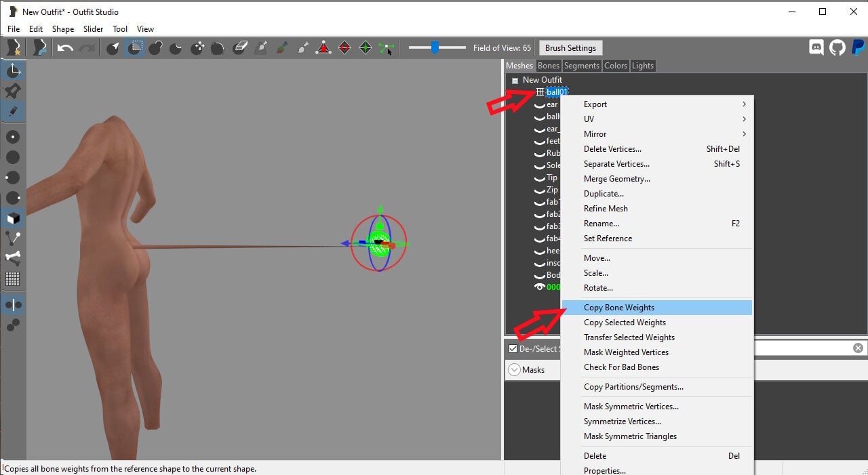Select the Weight paint brush tool
Screen dimensions: 868x475
click(261, 48)
